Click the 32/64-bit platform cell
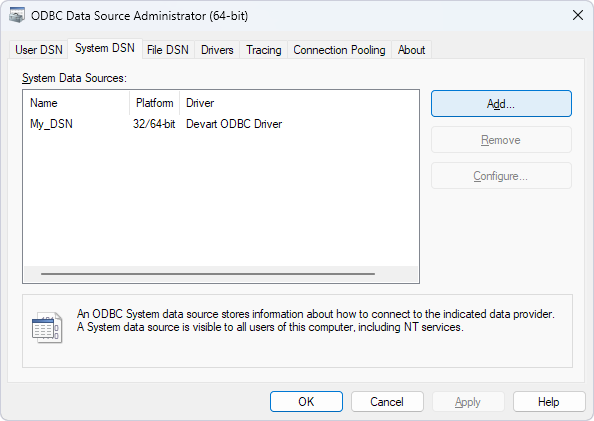 click(x=154, y=124)
